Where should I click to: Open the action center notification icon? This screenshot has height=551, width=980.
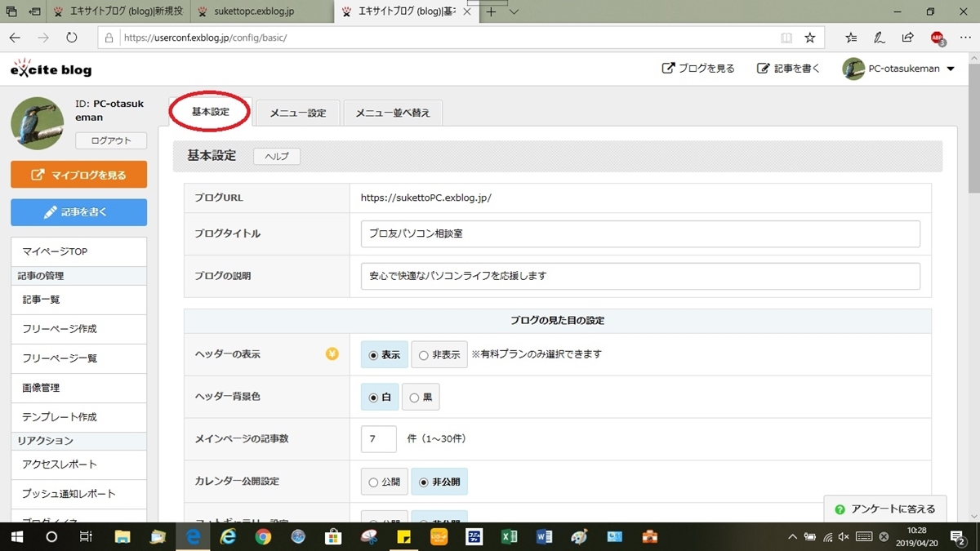tap(960, 537)
